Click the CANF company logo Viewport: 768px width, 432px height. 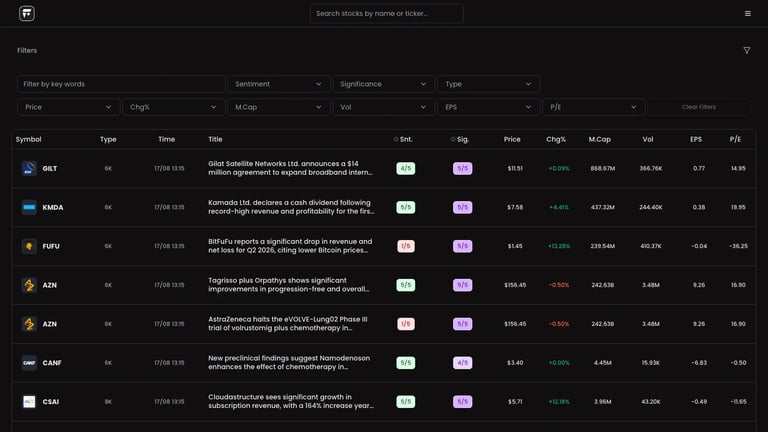(x=29, y=363)
